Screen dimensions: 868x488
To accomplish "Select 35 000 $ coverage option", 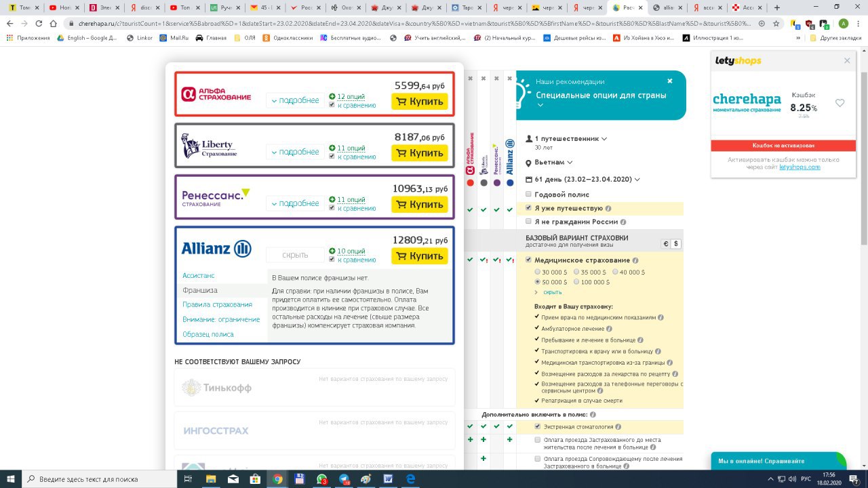I will [576, 272].
